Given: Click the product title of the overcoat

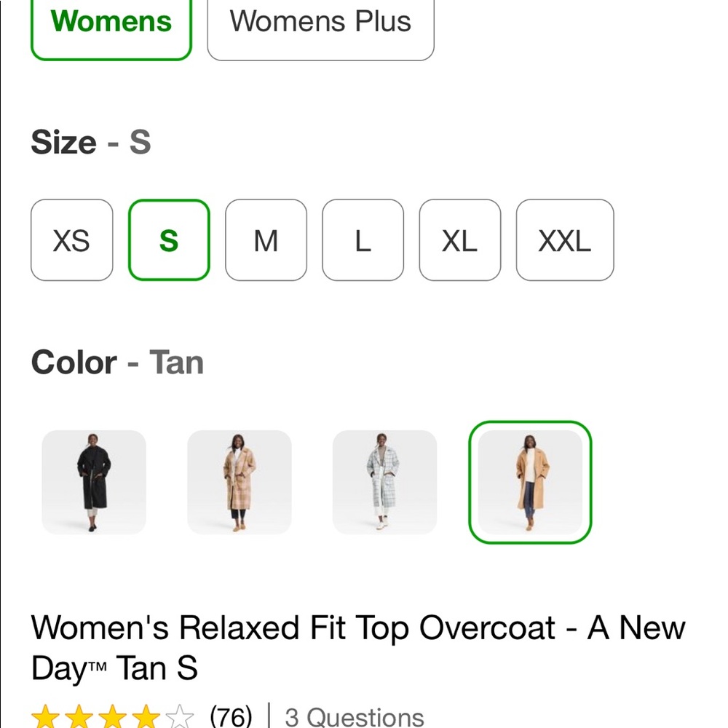Looking at the screenshot, I should click(359, 647).
